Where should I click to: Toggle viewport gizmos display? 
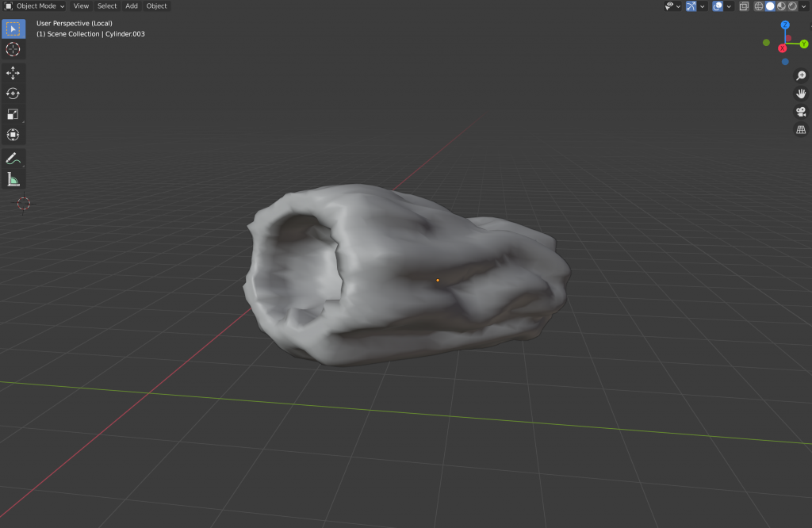[691, 6]
